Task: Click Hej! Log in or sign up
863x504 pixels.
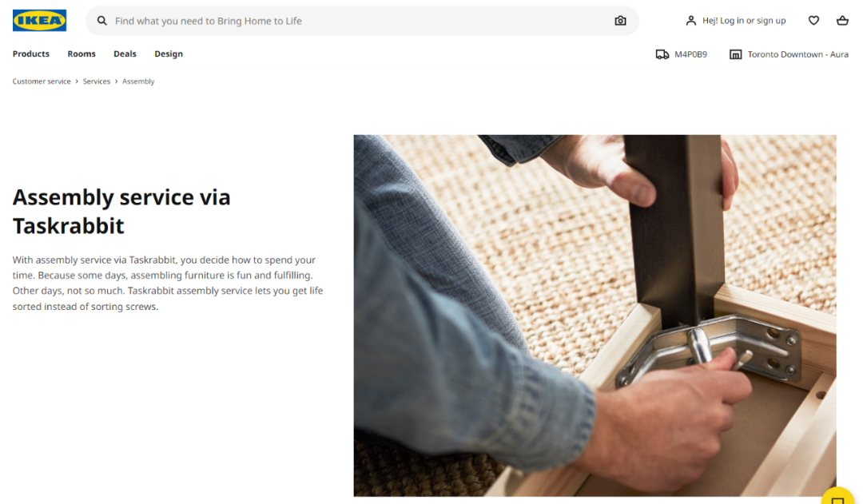Action: pyautogui.click(x=744, y=21)
